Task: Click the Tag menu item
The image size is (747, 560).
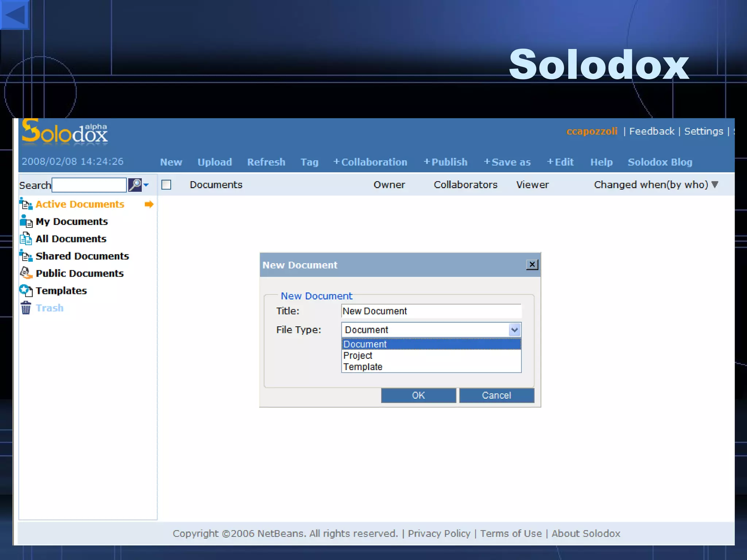Action: 309,162
